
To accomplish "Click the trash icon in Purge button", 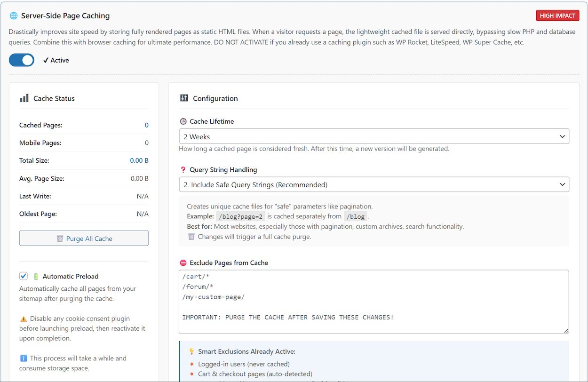I will click(60, 239).
